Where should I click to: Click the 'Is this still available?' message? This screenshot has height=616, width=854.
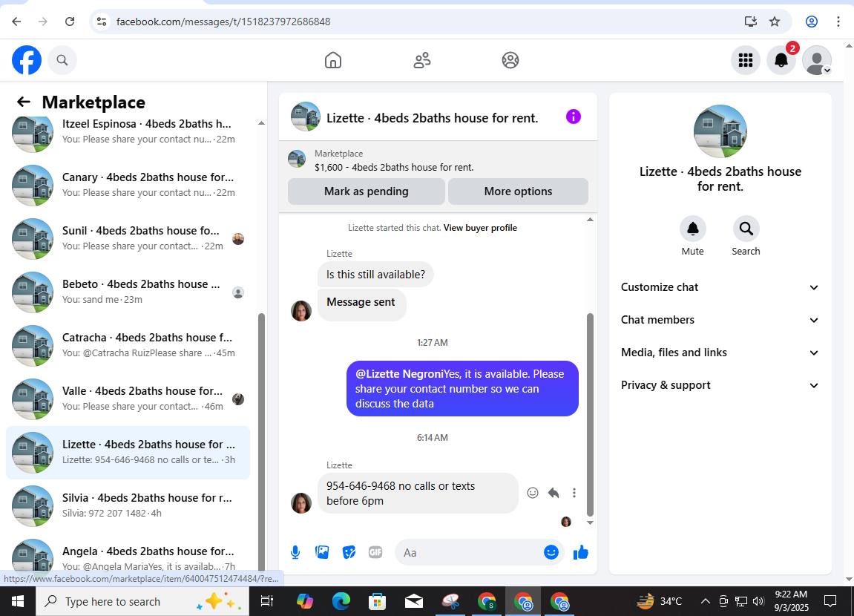(x=375, y=275)
